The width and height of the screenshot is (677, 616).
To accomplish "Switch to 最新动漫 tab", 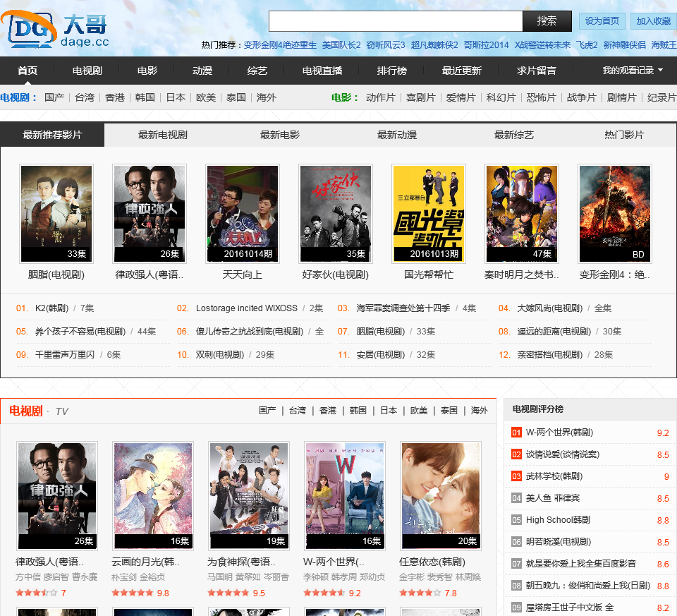I will click(x=397, y=135).
